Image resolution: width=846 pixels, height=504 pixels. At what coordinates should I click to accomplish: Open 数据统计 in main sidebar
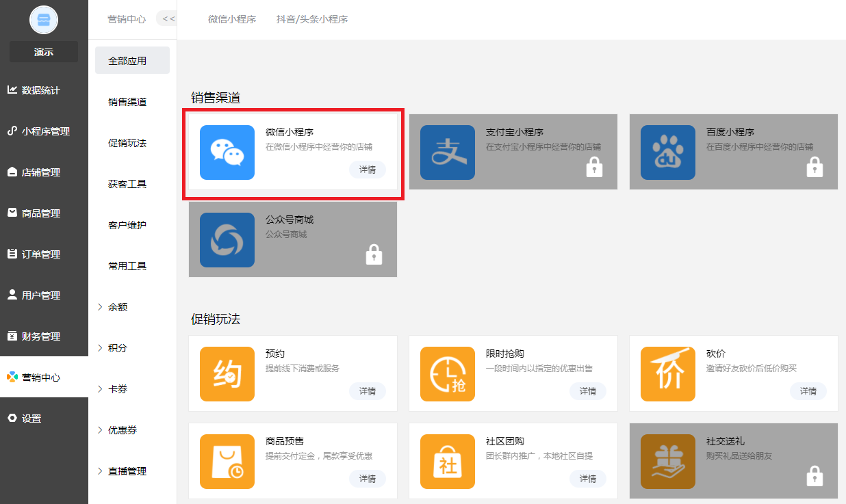44,90
